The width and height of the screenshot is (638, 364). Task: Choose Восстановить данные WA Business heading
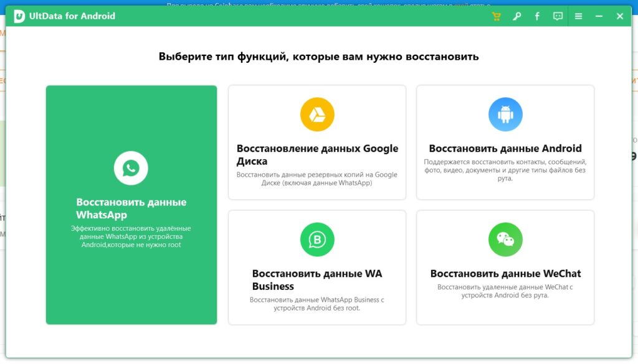click(317, 280)
